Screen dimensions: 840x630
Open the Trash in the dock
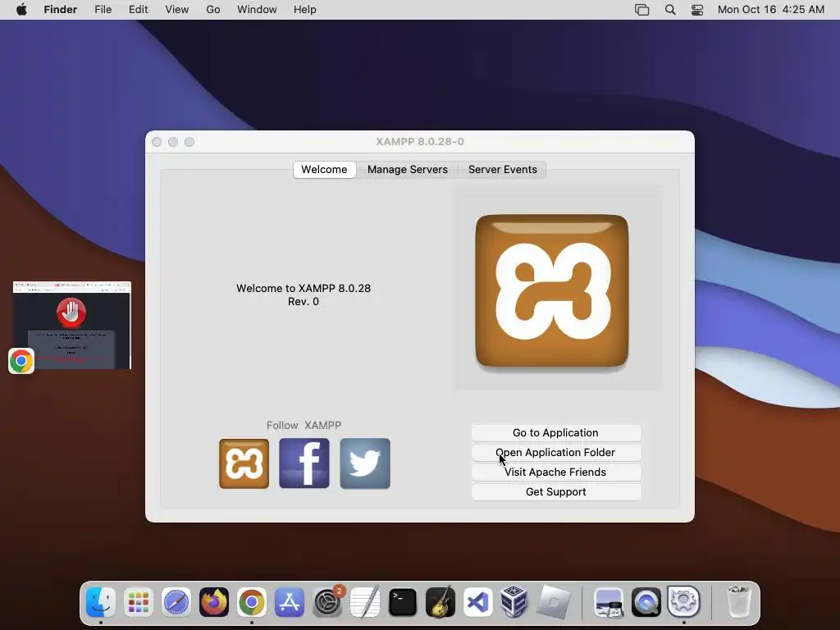click(739, 601)
